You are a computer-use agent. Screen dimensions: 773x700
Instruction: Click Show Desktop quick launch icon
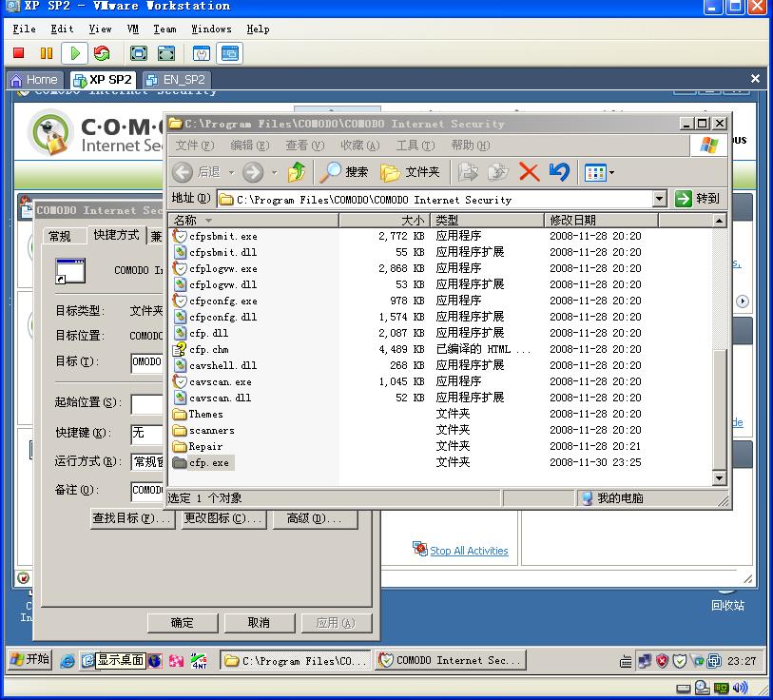click(x=87, y=661)
